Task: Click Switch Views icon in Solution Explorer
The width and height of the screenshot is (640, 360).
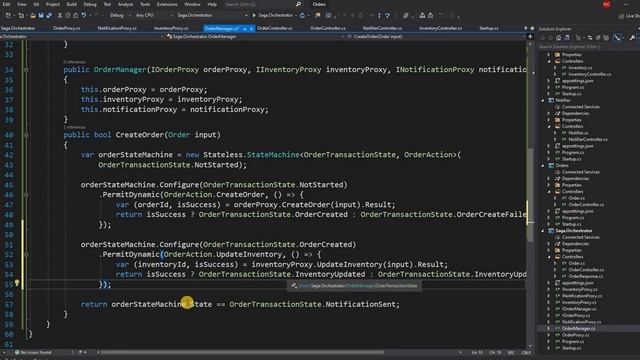Action: (x=567, y=38)
